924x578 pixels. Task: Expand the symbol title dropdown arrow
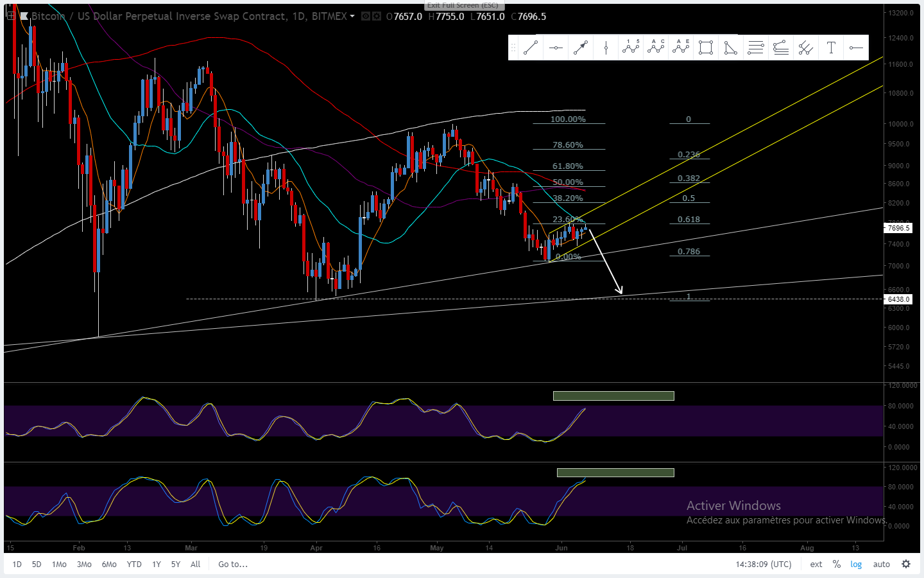click(x=352, y=16)
